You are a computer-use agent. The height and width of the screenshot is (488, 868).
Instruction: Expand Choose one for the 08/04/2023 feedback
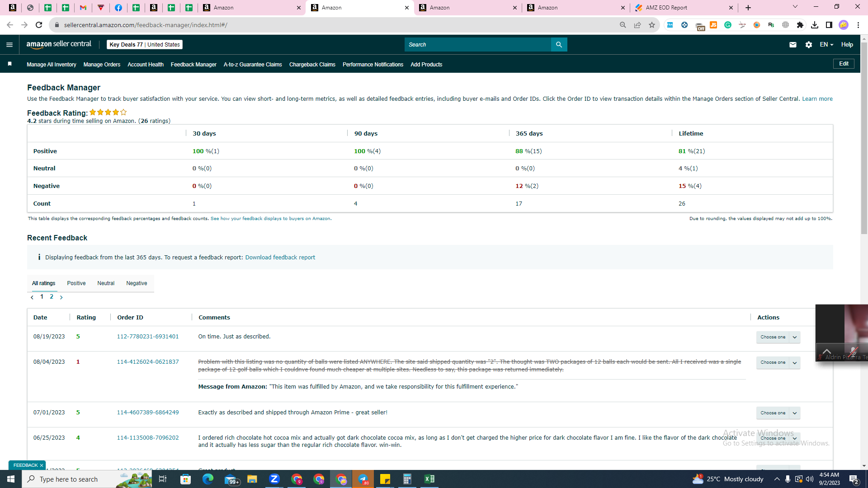tap(778, 362)
